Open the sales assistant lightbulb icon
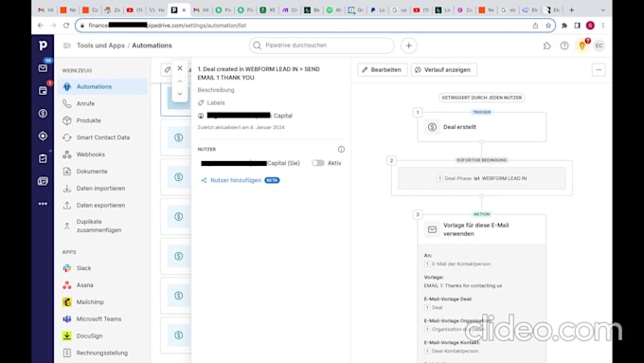The image size is (644, 363). 582,45
